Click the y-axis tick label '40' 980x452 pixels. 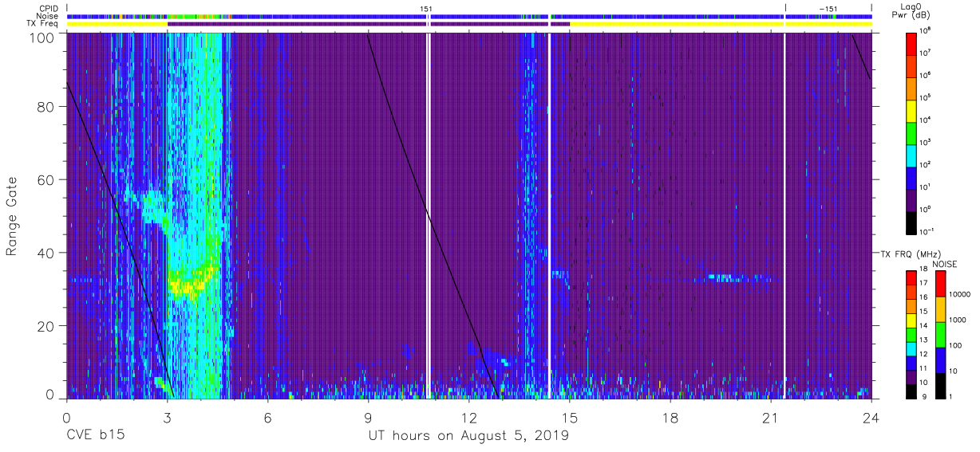[x=46, y=253]
